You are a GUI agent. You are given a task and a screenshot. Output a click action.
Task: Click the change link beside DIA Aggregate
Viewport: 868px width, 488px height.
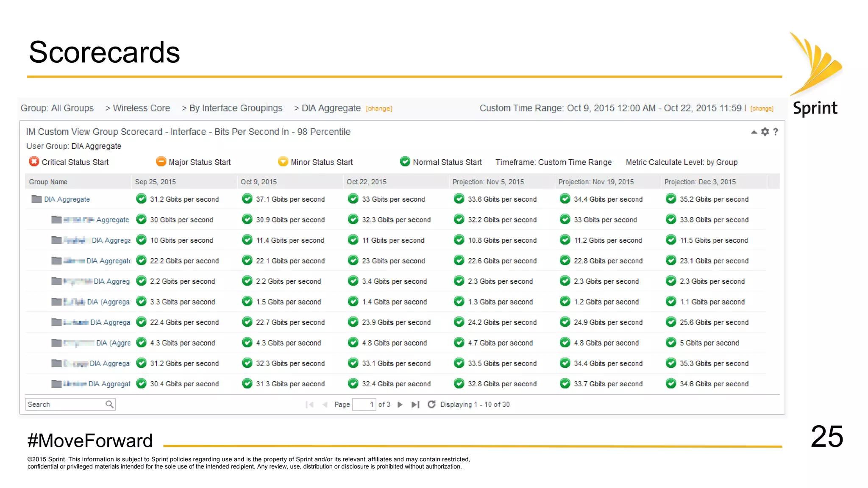point(379,109)
